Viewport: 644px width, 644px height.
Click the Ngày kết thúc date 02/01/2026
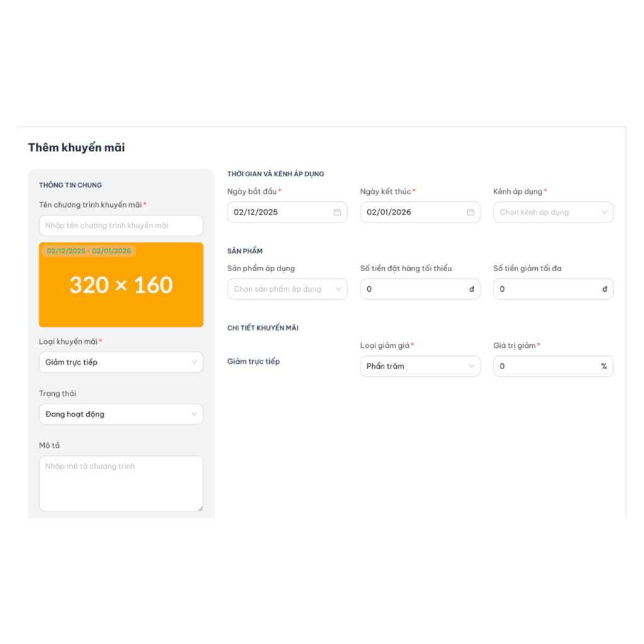pos(389,213)
